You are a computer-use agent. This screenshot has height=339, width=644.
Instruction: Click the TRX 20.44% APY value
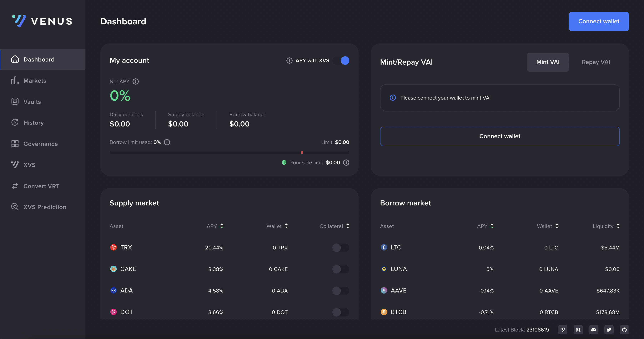click(x=214, y=248)
